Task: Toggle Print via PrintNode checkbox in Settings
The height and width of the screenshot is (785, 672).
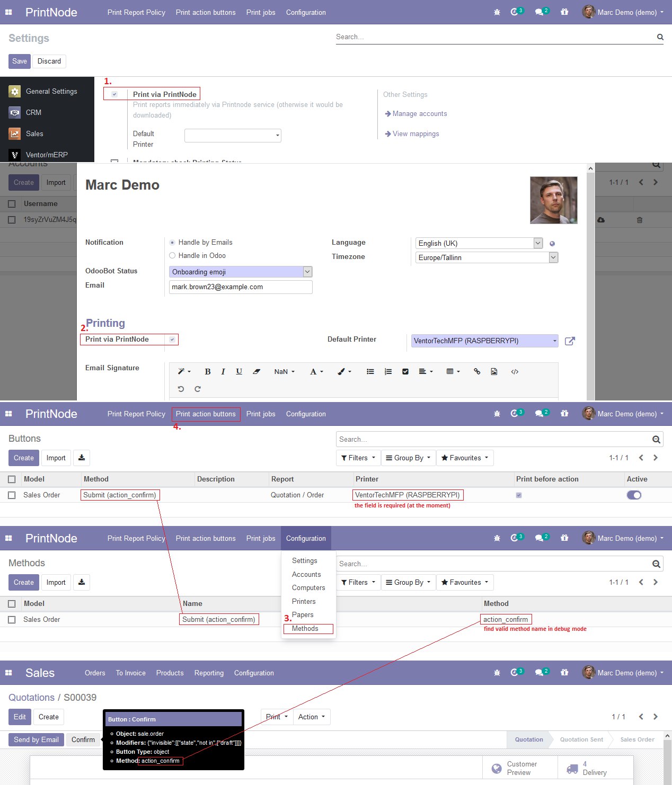Action: [x=114, y=94]
